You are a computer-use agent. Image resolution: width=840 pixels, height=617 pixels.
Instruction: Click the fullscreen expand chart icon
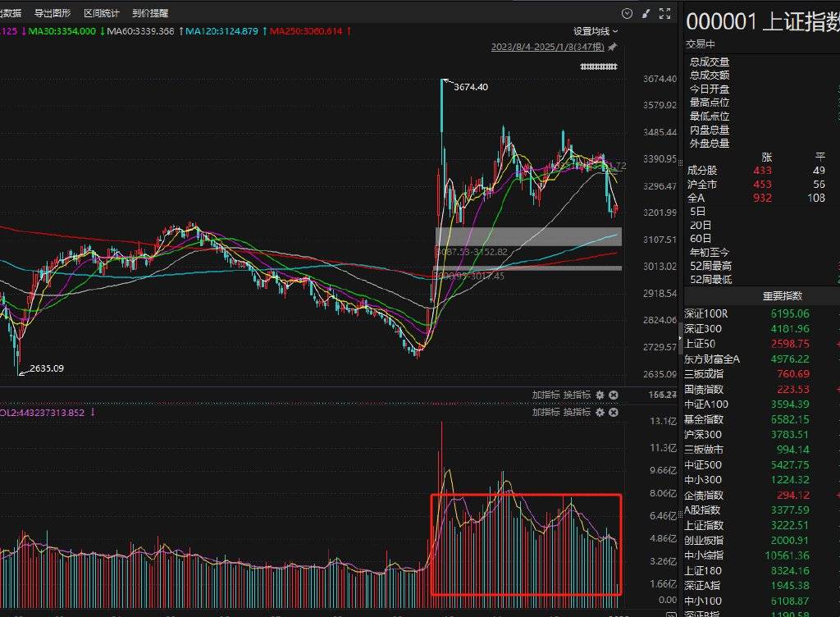coord(664,13)
